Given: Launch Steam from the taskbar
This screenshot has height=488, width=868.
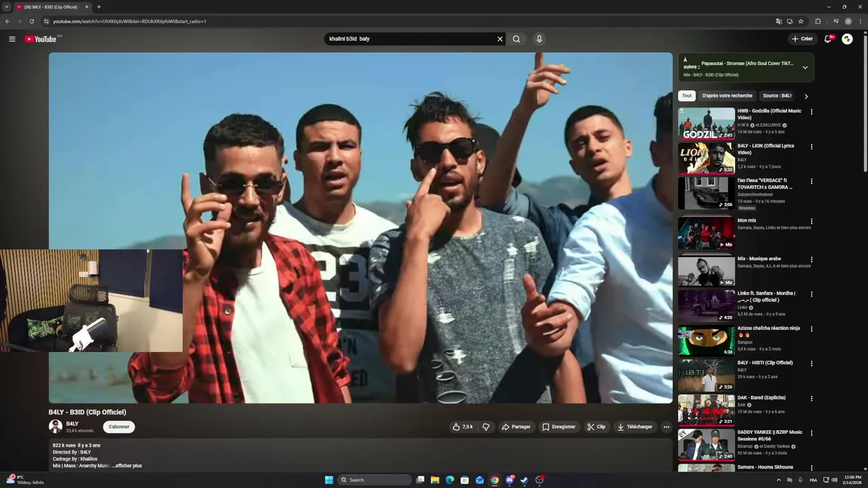Looking at the screenshot, I should coord(524,480).
